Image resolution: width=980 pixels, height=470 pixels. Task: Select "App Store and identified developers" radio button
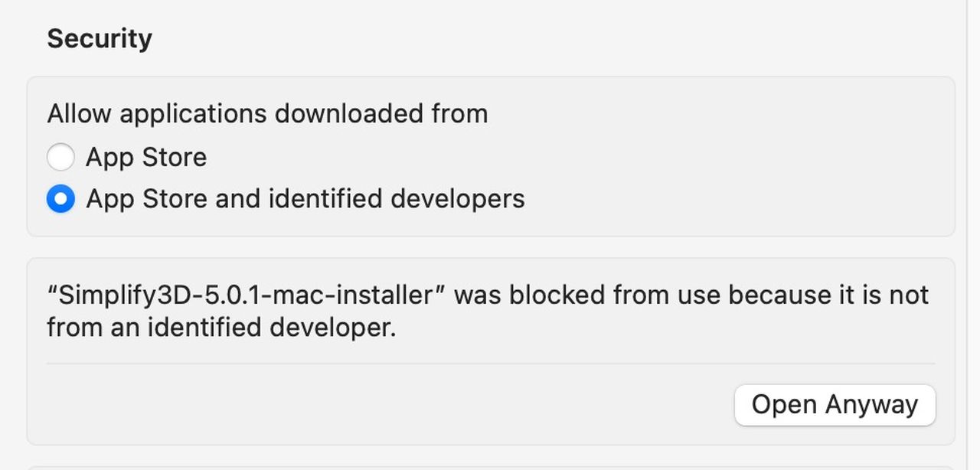[60, 199]
